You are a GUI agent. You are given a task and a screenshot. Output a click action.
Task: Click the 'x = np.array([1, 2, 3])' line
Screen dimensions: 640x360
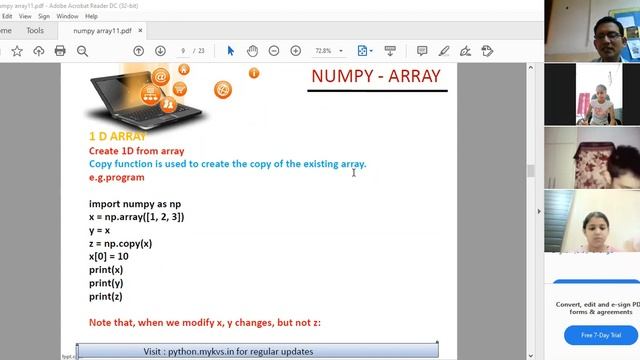136,217
